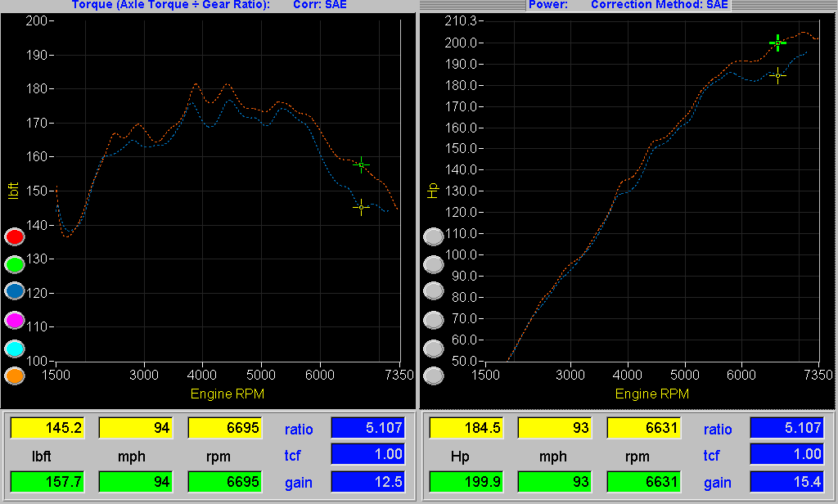Viewport: 838px width, 504px height.
Task: Click the tcf label in power panel
Action: point(711,456)
